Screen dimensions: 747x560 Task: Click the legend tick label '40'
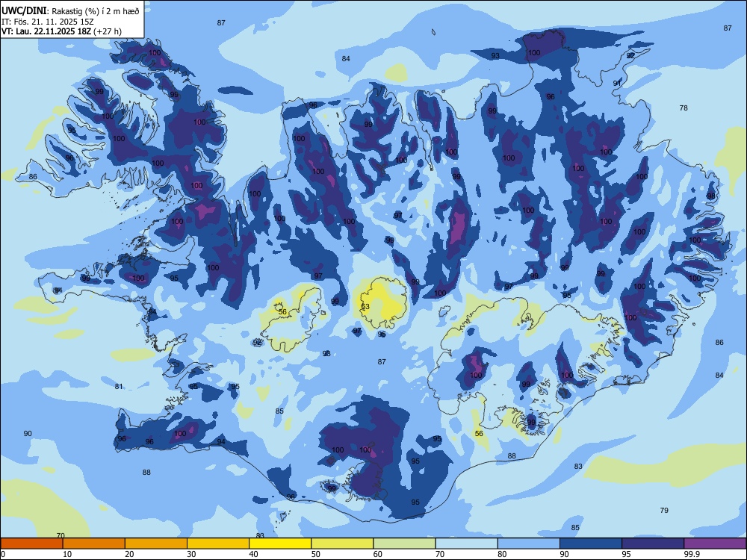pos(253,554)
